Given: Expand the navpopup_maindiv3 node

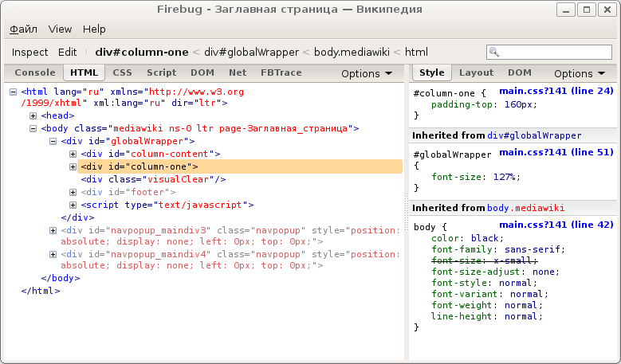Looking at the screenshot, I should 53,231.
